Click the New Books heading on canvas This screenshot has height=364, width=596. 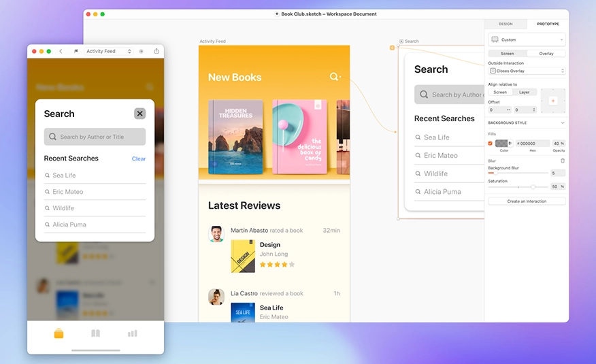click(235, 77)
